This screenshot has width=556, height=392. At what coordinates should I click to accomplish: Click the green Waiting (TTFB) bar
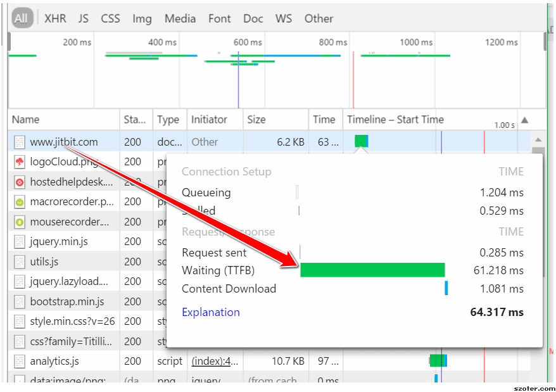[x=372, y=270]
